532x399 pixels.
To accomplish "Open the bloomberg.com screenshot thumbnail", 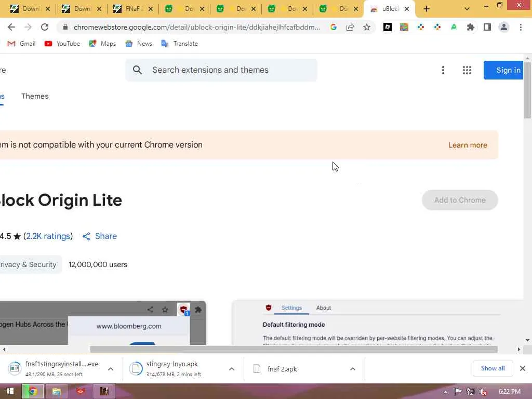I will point(103,323).
